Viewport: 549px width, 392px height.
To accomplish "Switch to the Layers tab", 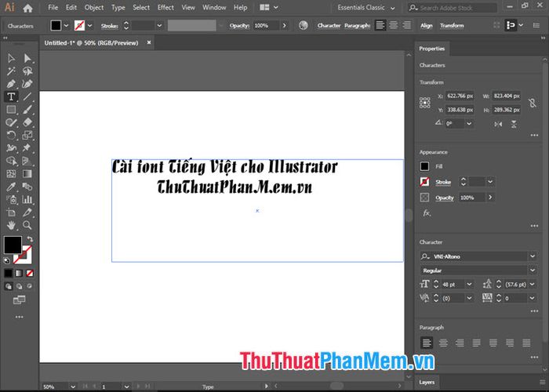I will [x=427, y=383].
